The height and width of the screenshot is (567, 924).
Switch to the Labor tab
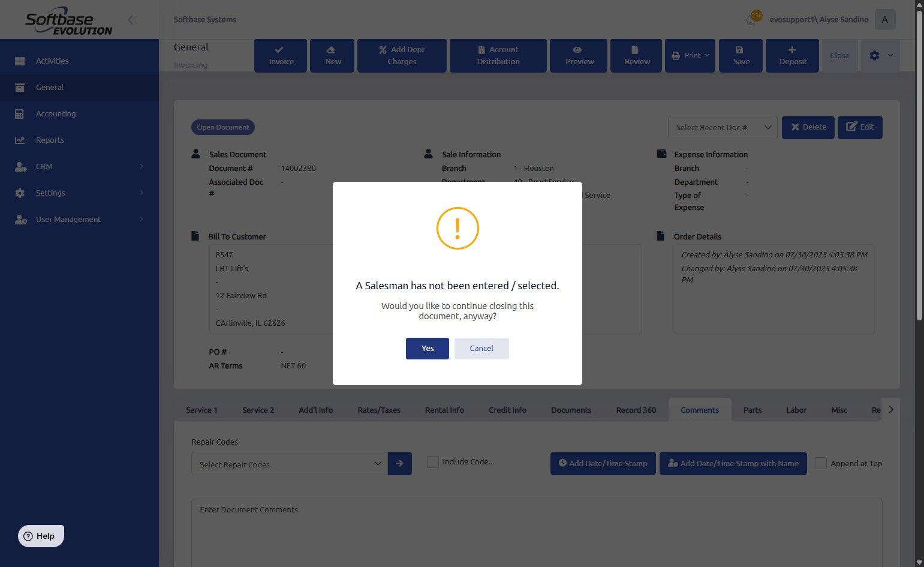pos(796,410)
